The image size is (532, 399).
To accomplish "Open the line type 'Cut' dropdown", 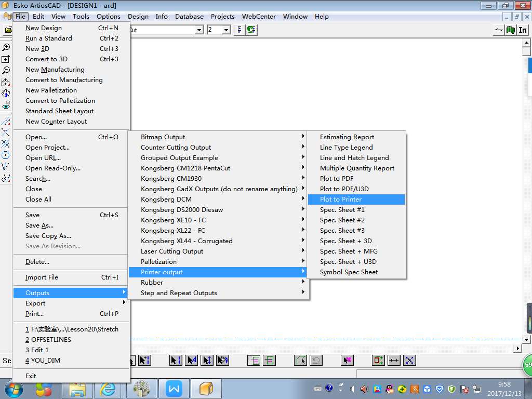I will (x=199, y=30).
